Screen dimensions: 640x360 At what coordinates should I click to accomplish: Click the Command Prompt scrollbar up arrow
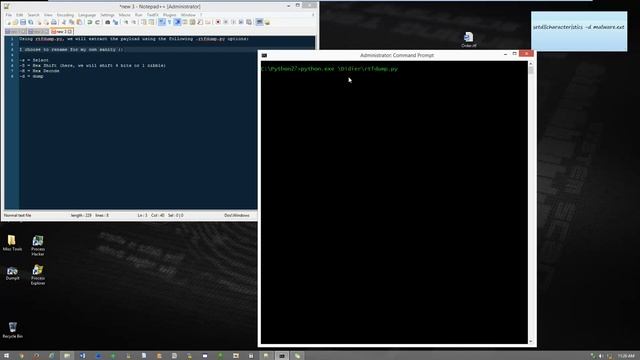[x=531, y=63]
